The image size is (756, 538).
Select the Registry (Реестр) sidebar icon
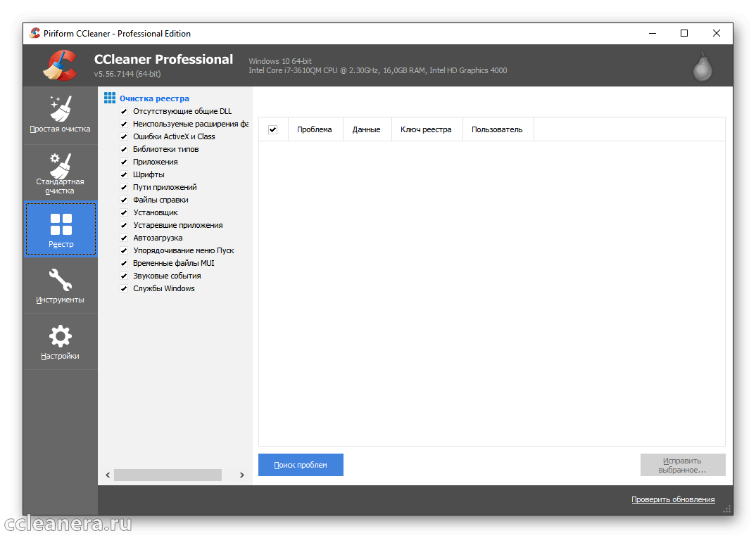61,229
